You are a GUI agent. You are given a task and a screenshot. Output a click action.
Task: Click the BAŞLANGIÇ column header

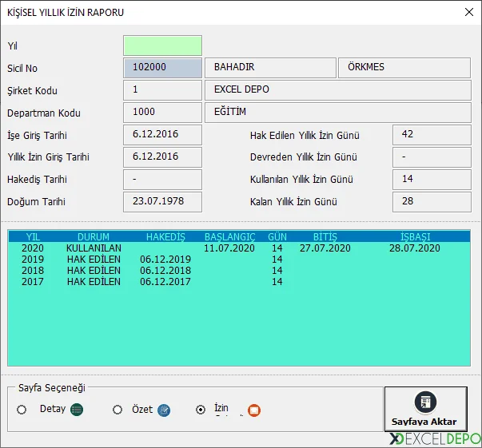[229, 237]
